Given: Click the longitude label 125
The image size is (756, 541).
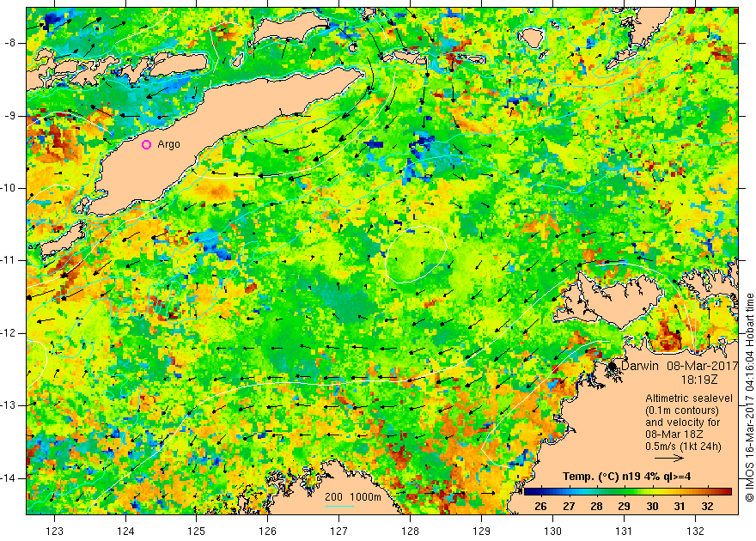Looking at the screenshot, I should click(196, 531).
